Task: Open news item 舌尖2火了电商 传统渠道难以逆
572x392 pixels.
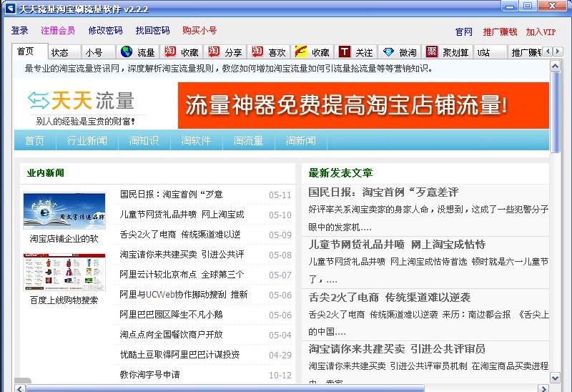Action: (180, 235)
